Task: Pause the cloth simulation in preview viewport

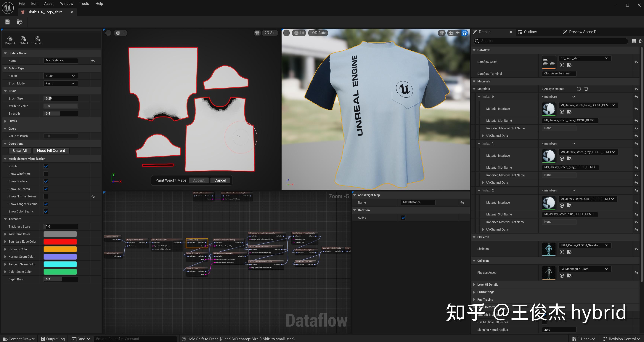Action: click(464, 33)
